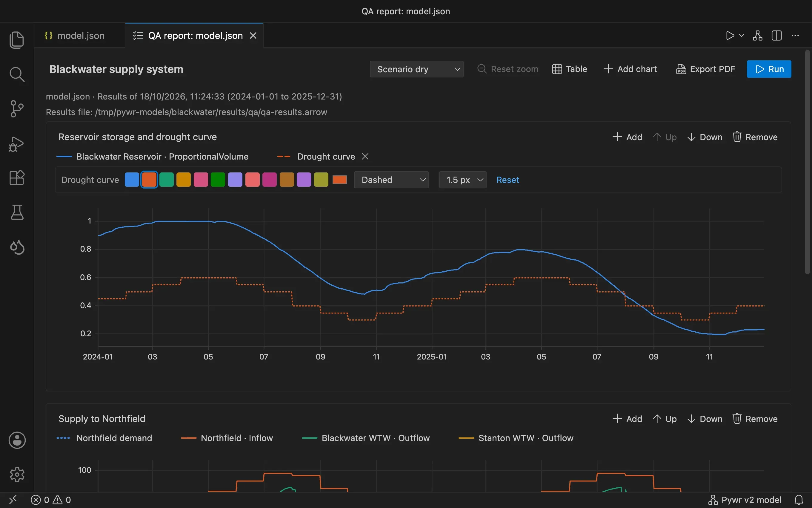Click the blue Run button

click(769, 69)
